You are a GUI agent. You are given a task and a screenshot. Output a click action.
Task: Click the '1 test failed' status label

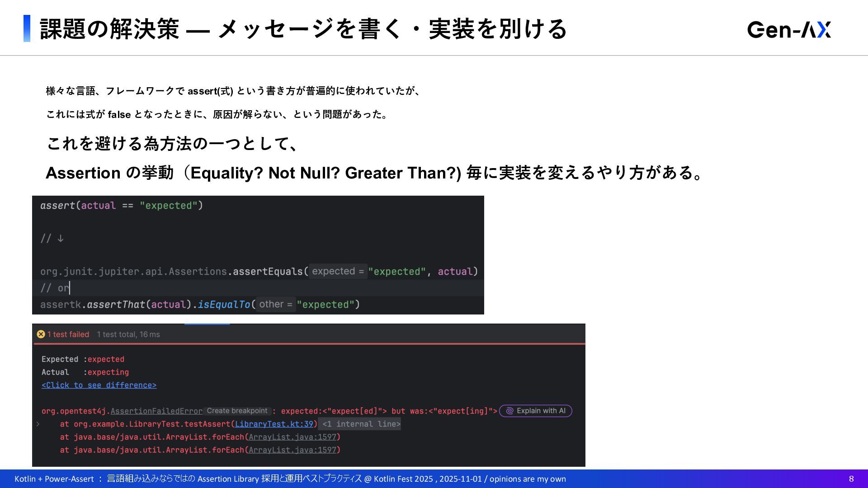coord(68,334)
